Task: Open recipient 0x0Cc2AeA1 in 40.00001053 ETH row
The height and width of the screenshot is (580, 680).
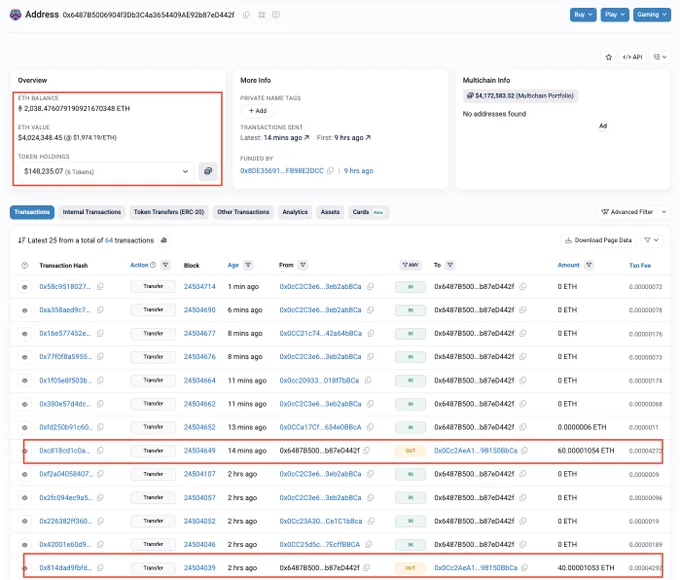Action: point(476,568)
